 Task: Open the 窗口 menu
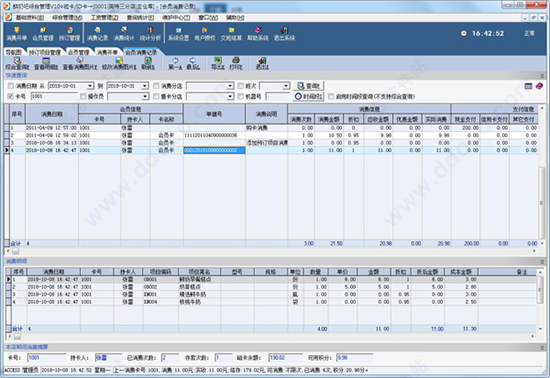point(208,17)
